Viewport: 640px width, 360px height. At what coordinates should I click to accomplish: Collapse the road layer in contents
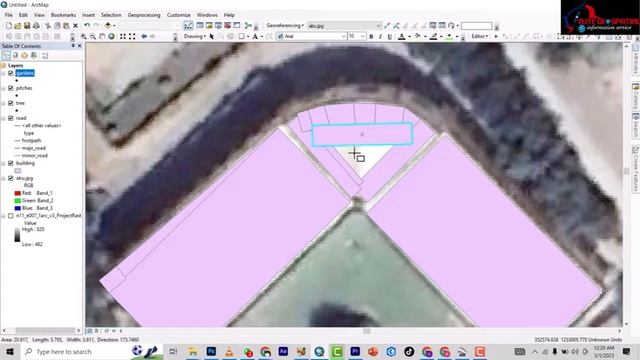click(4, 118)
